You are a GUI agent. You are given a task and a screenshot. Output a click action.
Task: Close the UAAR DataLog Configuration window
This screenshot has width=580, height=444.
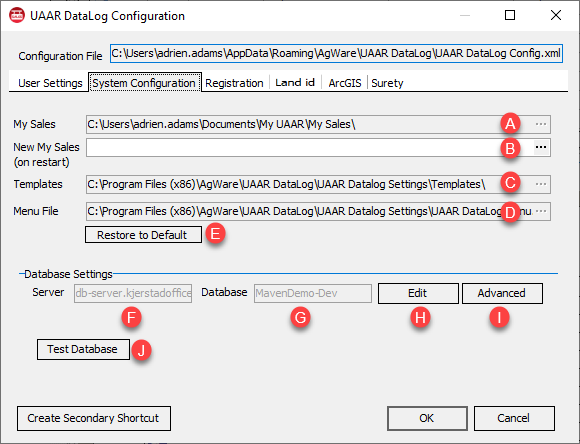click(556, 15)
